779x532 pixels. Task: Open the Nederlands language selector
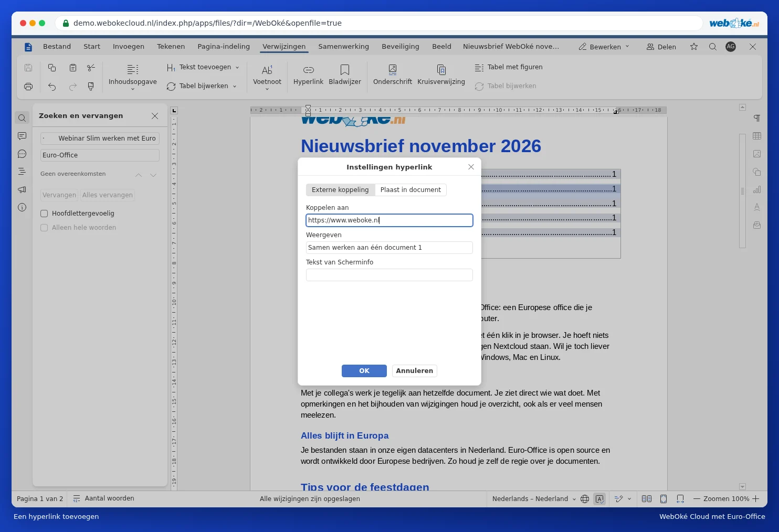534,499
